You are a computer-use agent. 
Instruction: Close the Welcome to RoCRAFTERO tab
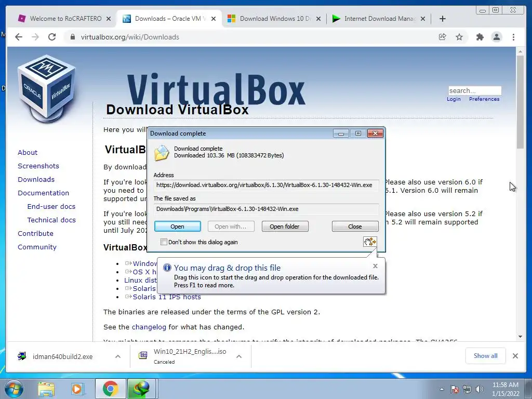pyautogui.click(x=108, y=19)
